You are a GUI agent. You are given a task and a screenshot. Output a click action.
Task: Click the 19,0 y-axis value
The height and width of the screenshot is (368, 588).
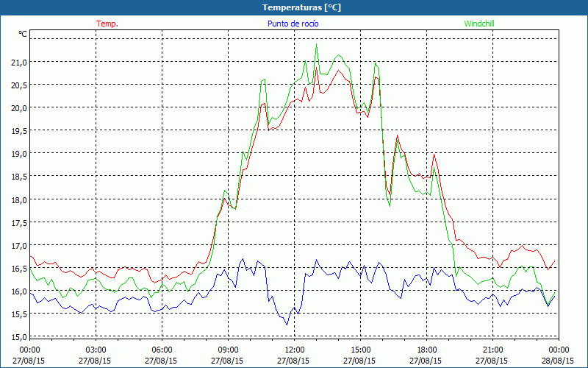(19, 154)
